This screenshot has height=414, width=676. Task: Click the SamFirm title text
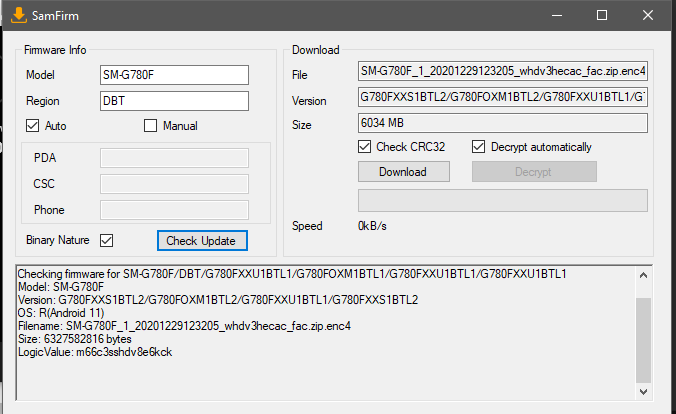point(55,16)
